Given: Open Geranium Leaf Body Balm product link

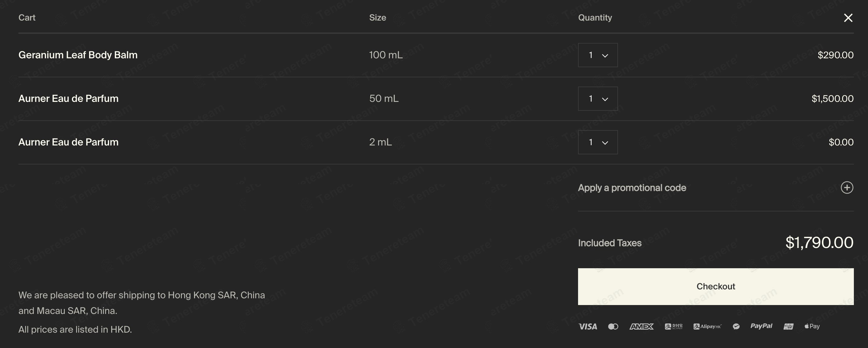Looking at the screenshot, I should [78, 55].
